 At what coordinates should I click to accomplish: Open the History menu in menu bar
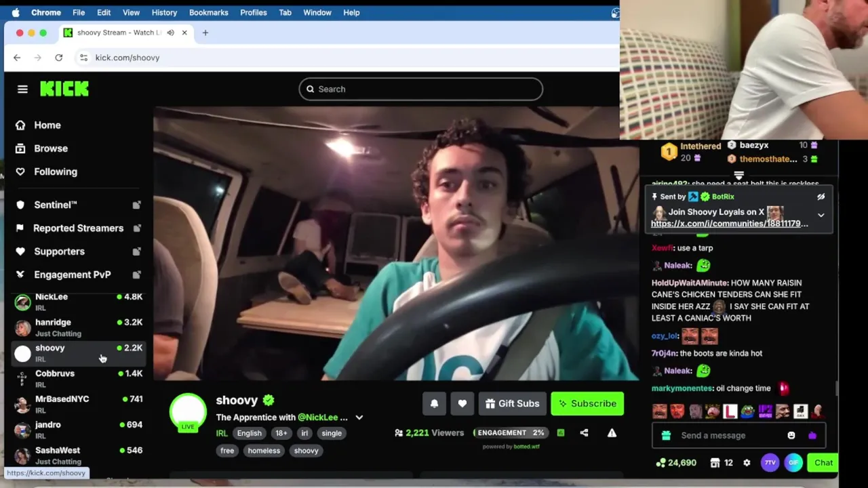click(164, 12)
